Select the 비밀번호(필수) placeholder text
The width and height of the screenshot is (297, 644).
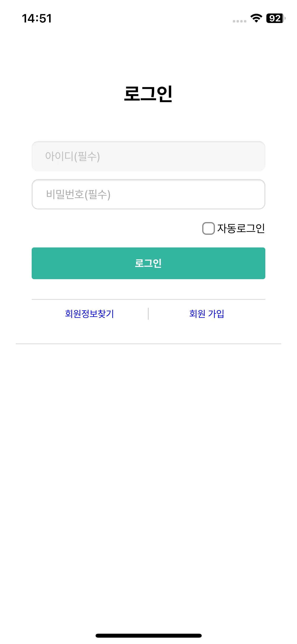78,194
